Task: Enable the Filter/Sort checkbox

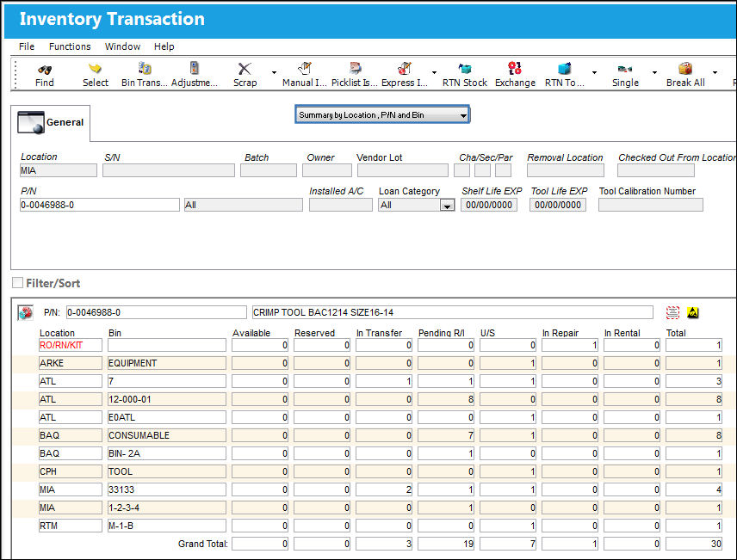Action: [x=17, y=283]
